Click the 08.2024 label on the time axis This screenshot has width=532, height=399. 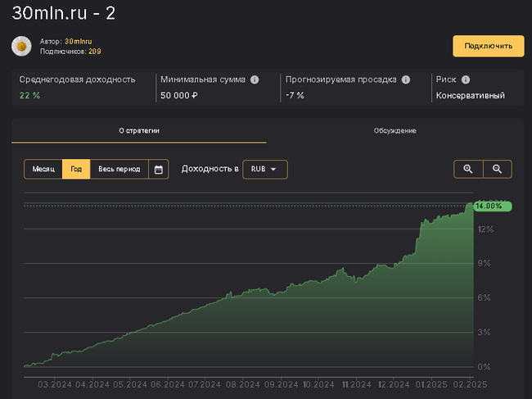tap(242, 383)
